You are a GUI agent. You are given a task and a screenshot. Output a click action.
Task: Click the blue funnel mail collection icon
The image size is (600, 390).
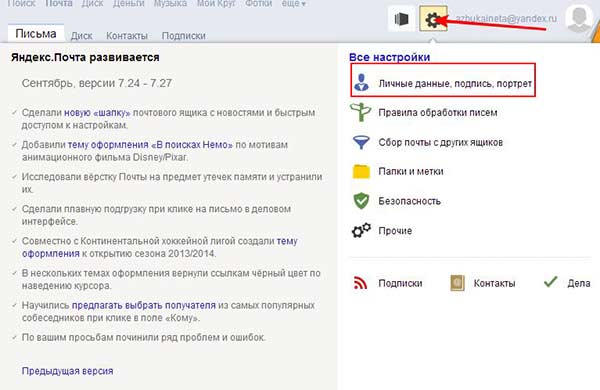361,142
